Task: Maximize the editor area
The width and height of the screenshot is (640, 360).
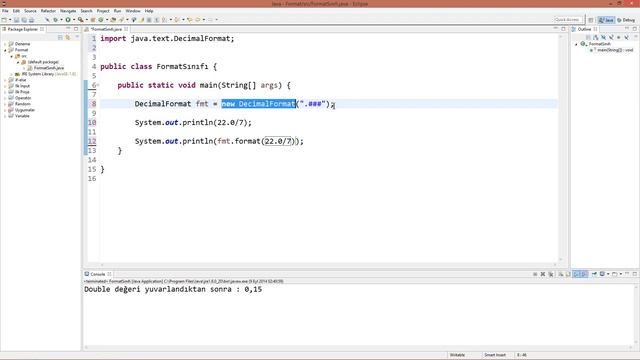Action: (563, 29)
